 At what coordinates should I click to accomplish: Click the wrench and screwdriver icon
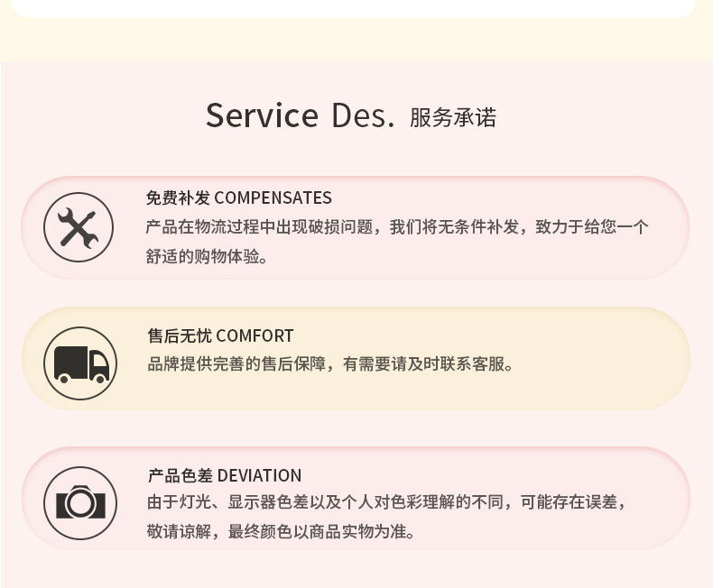(79, 227)
